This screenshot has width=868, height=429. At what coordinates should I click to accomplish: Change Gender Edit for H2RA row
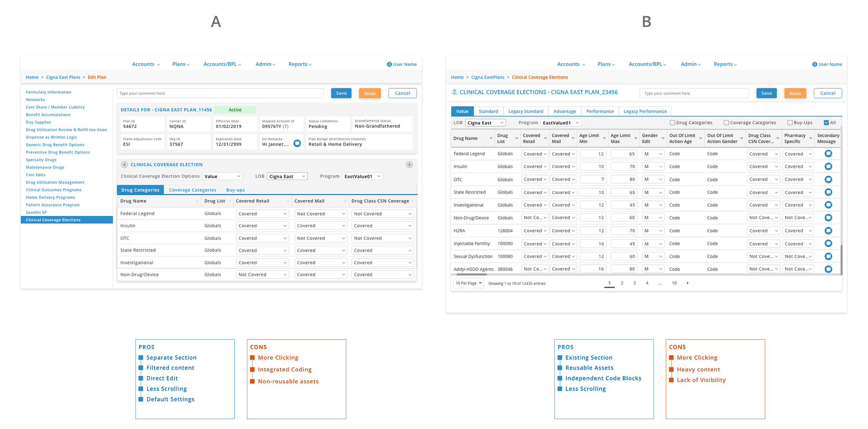point(653,231)
